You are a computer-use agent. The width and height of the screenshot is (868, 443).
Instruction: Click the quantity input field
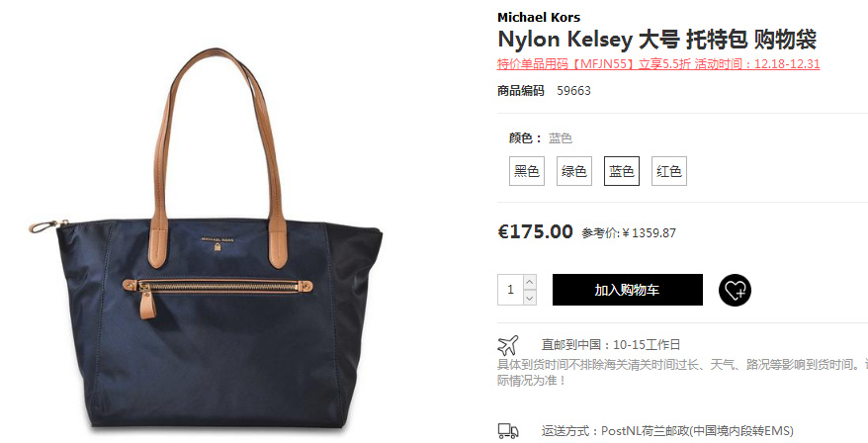point(510,290)
